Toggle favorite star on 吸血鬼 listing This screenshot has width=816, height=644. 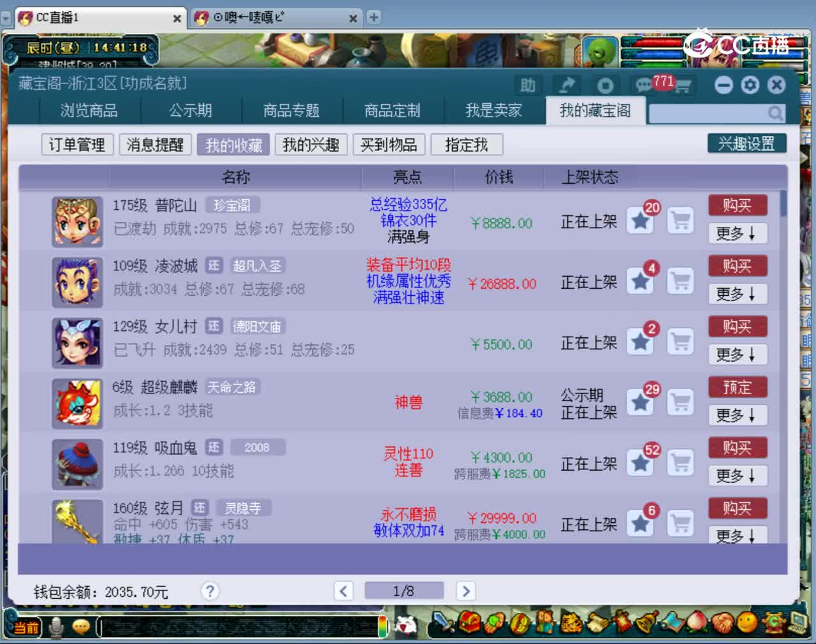[x=640, y=464]
